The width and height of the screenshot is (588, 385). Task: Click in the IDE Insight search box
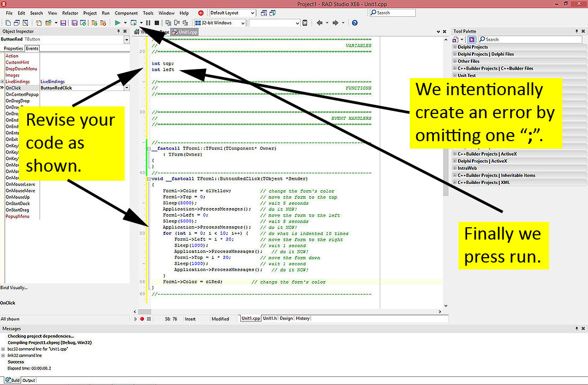click(393, 13)
